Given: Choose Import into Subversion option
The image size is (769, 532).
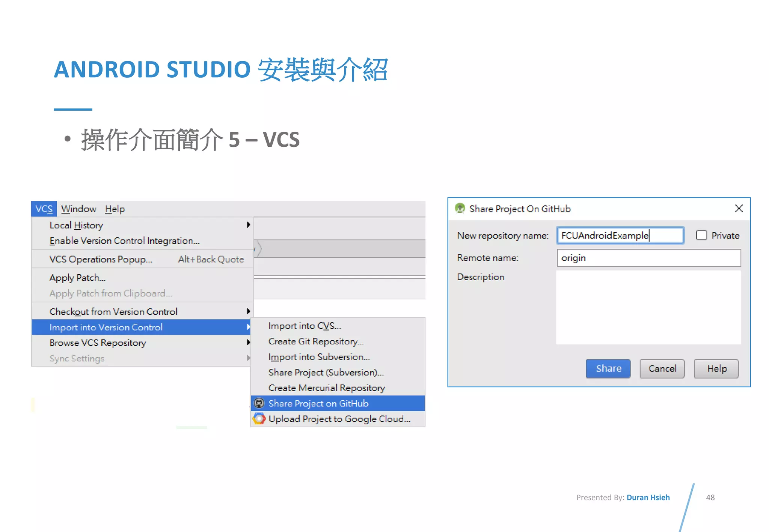Looking at the screenshot, I should coord(338,357).
